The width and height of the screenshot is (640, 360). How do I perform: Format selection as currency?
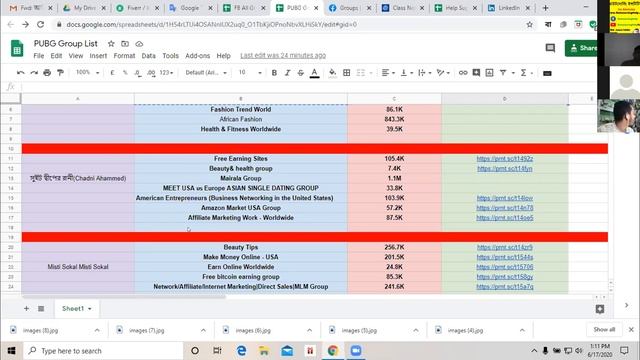(x=112, y=73)
